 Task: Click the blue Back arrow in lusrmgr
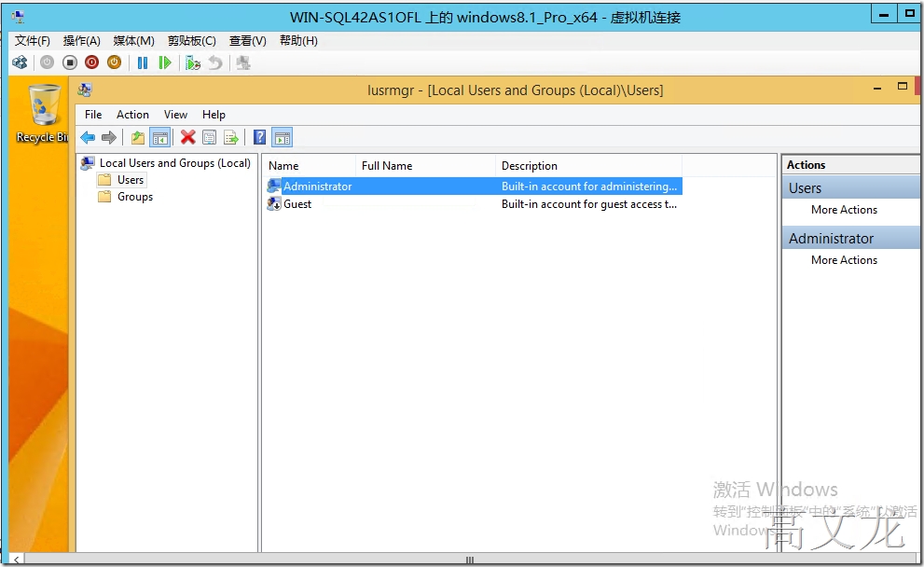pyautogui.click(x=88, y=138)
